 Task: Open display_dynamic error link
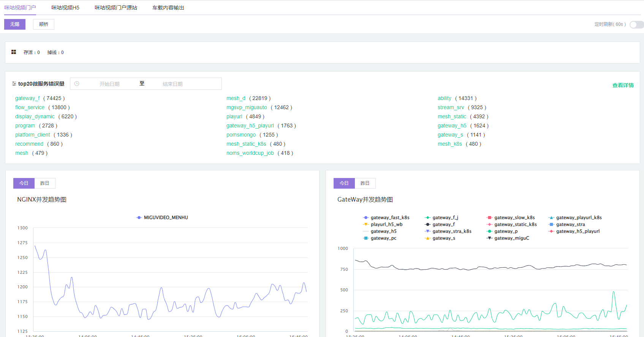(35, 116)
